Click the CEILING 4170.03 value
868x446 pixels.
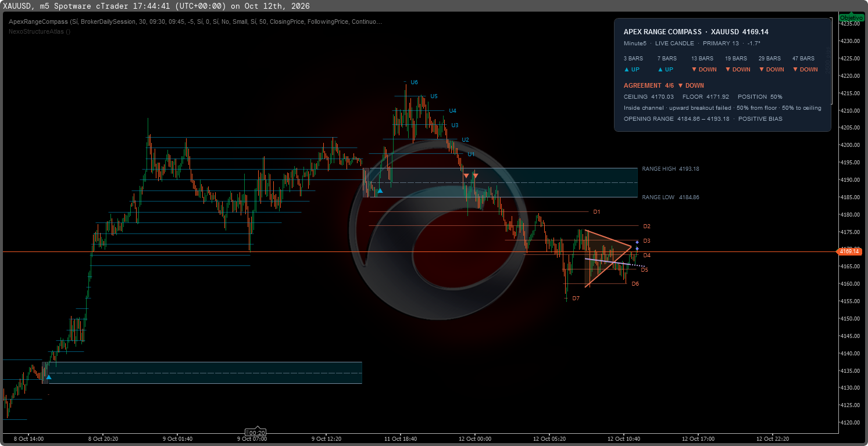click(x=649, y=97)
